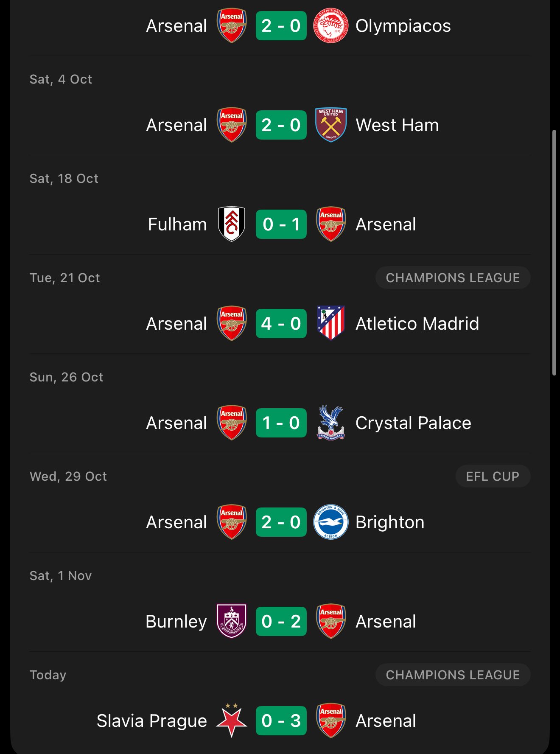This screenshot has width=560, height=754.
Task: Click the EFL CUP competition tag
Action: pyautogui.click(x=493, y=477)
